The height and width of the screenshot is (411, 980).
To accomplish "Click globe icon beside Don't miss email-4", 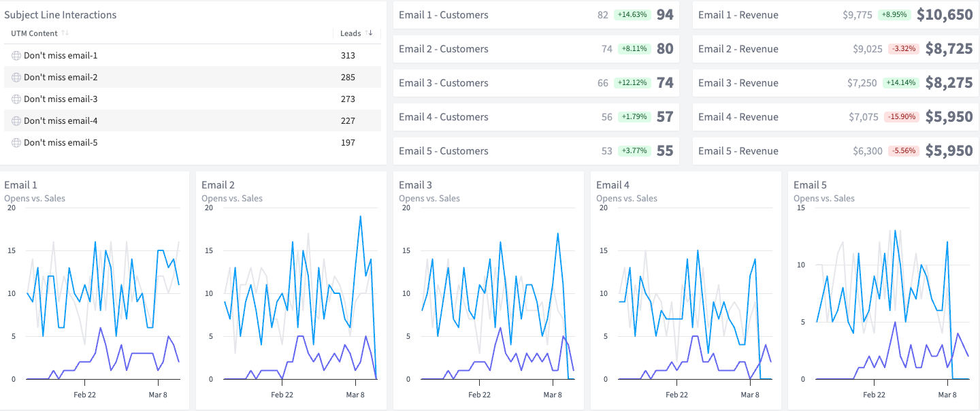I will click(x=16, y=121).
